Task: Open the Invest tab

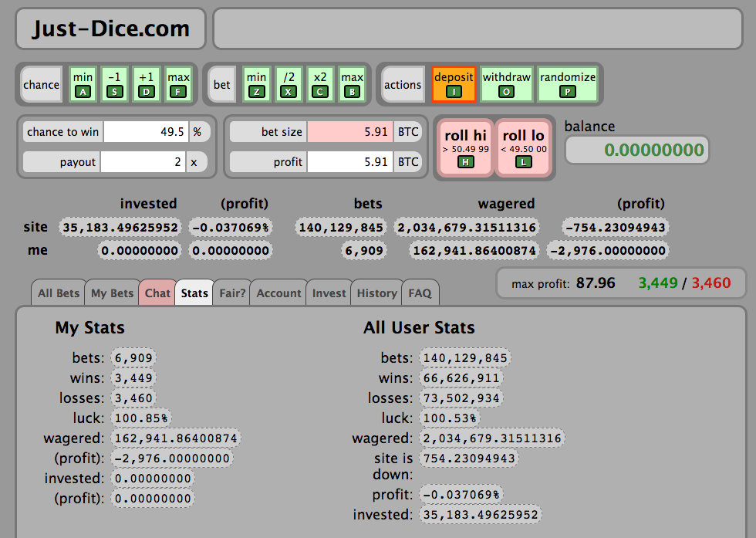Action: (x=329, y=293)
